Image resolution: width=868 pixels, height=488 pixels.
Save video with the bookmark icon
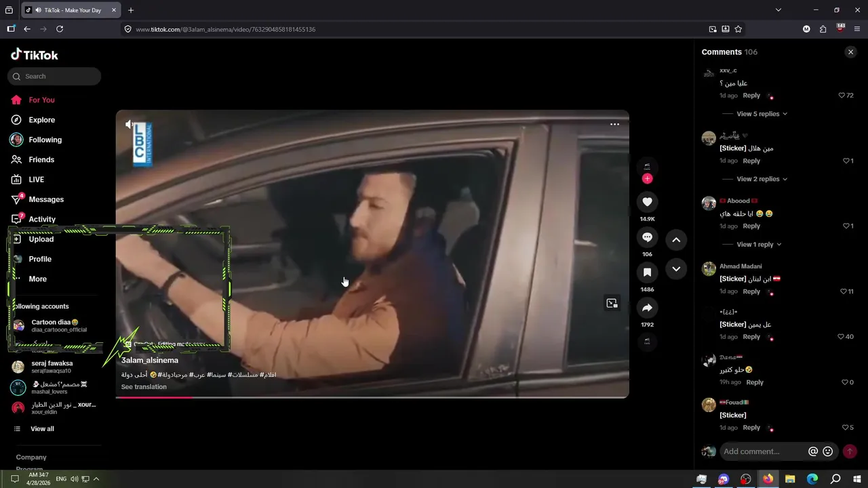click(x=647, y=272)
